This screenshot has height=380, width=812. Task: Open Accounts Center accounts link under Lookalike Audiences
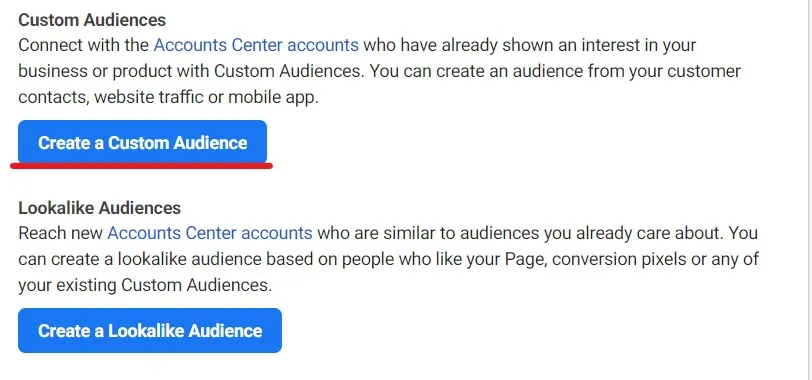[210, 233]
